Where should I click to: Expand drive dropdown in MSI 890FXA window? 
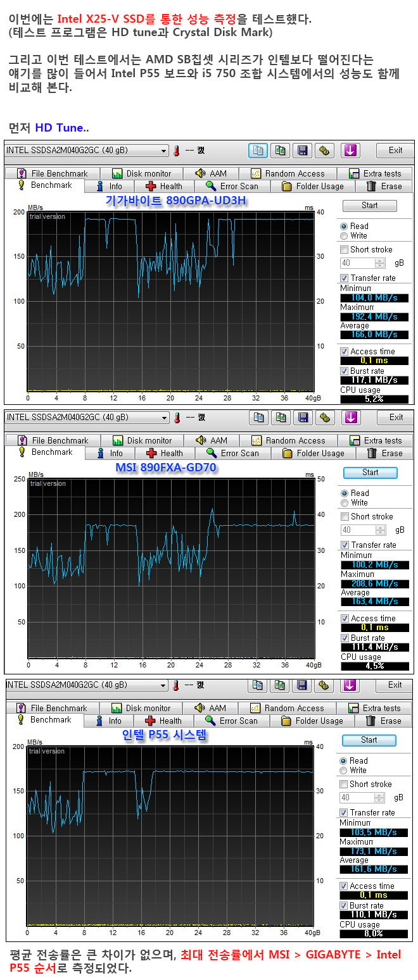click(165, 418)
